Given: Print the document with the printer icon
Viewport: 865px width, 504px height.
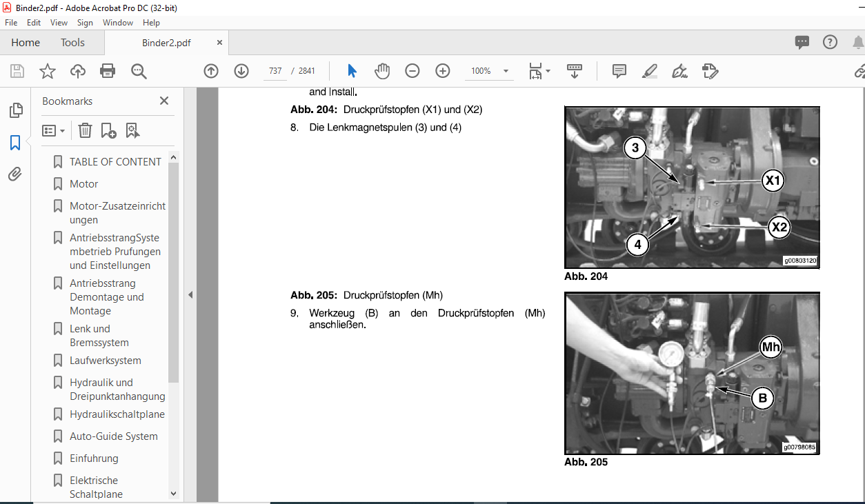Looking at the screenshot, I should coord(108,71).
